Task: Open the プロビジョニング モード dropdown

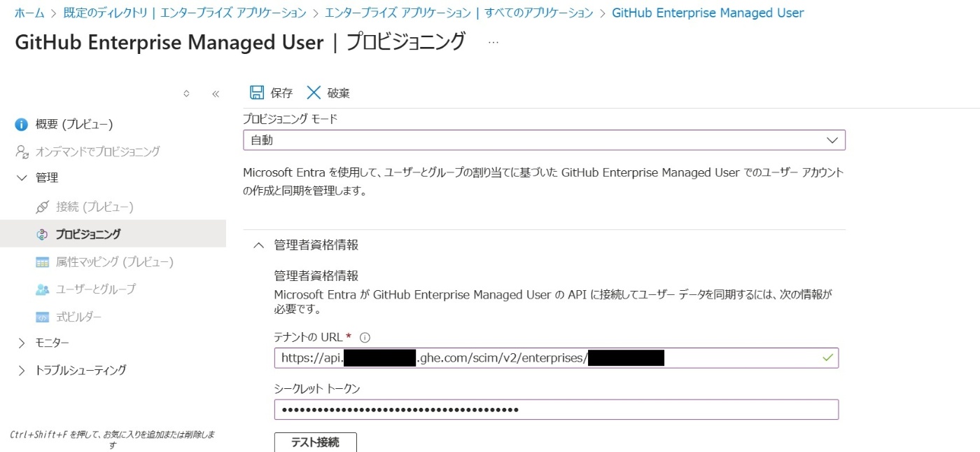Action: point(544,140)
